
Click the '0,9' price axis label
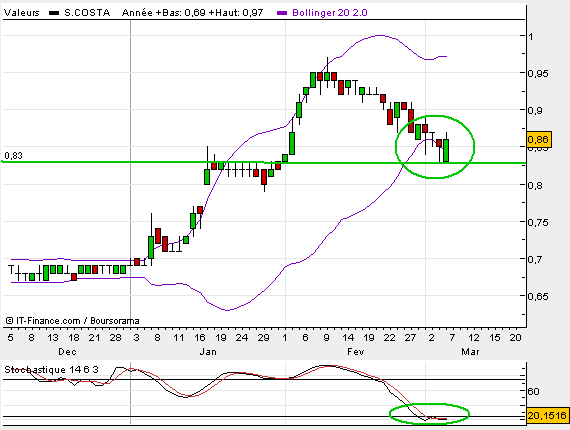[535, 110]
